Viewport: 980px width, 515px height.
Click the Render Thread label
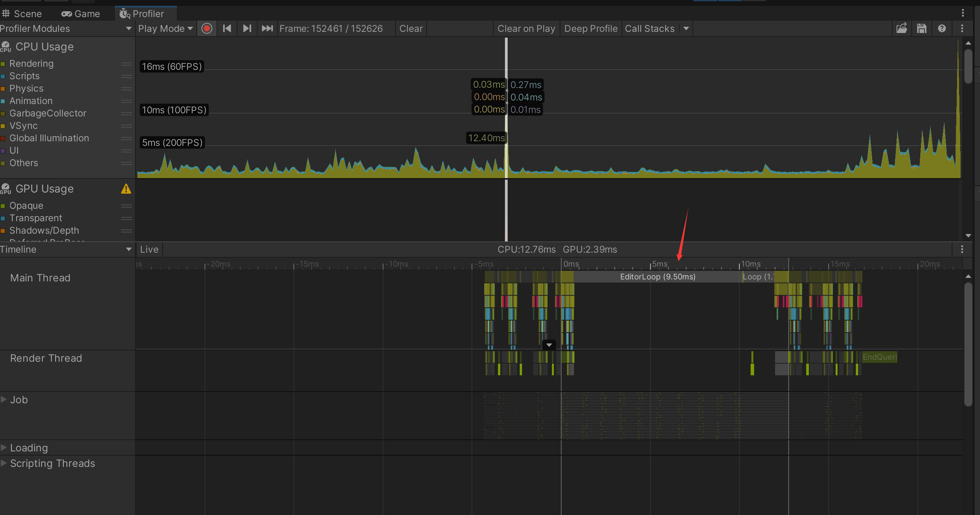point(46,358)
